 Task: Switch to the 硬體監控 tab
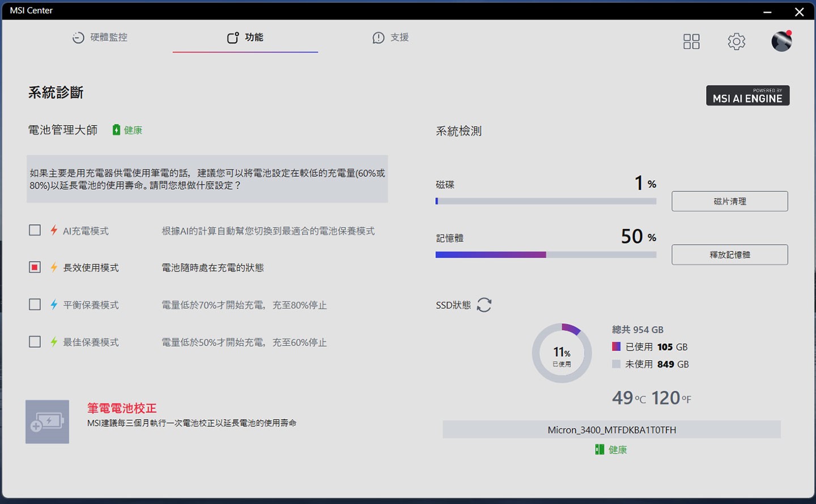click(100, 37)
